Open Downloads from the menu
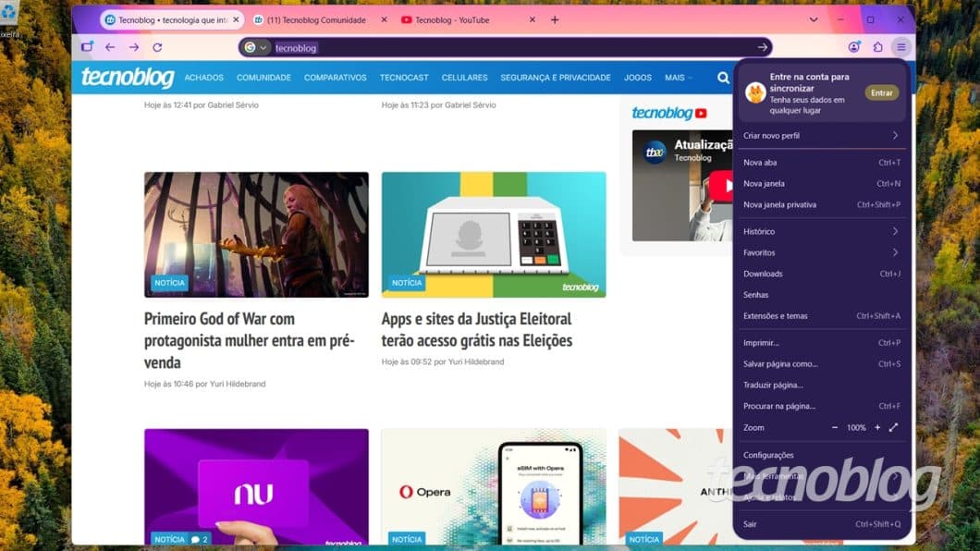This screenshot has height=551, width=980. [x=821, y=274]
